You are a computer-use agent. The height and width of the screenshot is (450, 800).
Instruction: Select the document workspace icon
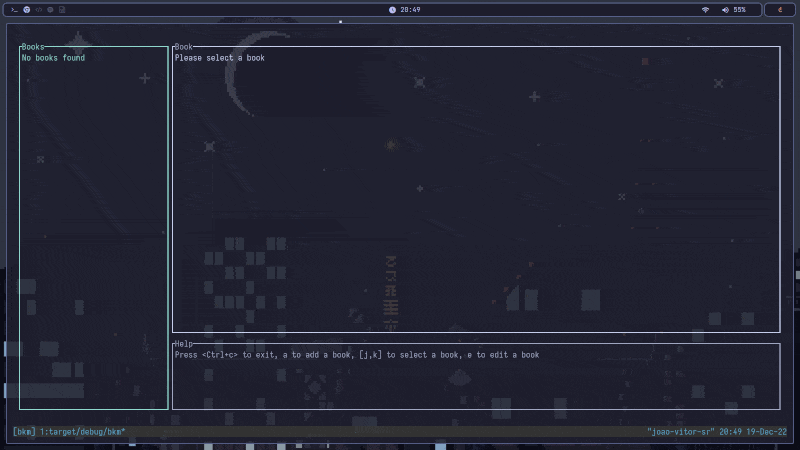tap(62, 10)
